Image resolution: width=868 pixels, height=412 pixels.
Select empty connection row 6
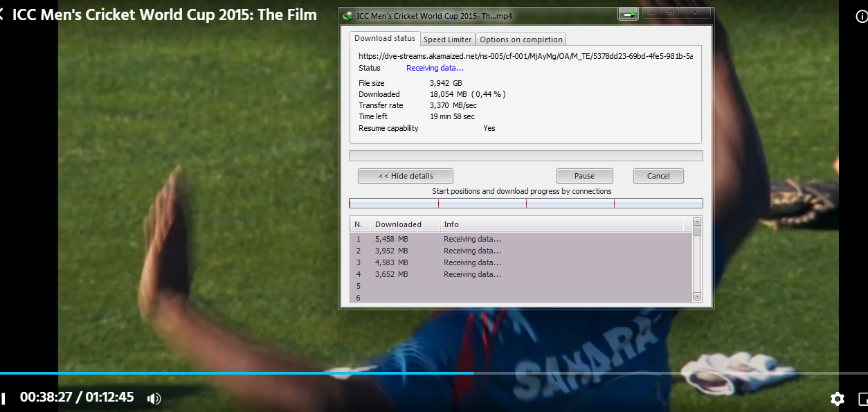pos(521,298)
